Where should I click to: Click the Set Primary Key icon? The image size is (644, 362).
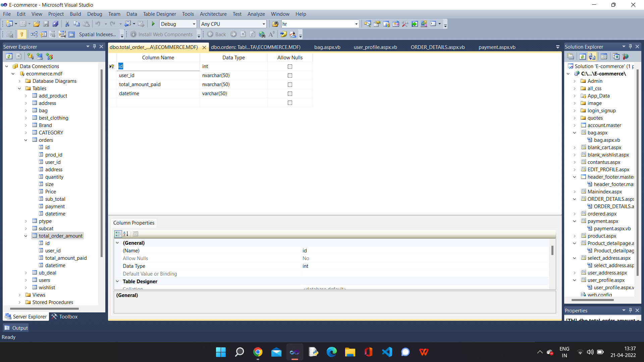point(21,34)
